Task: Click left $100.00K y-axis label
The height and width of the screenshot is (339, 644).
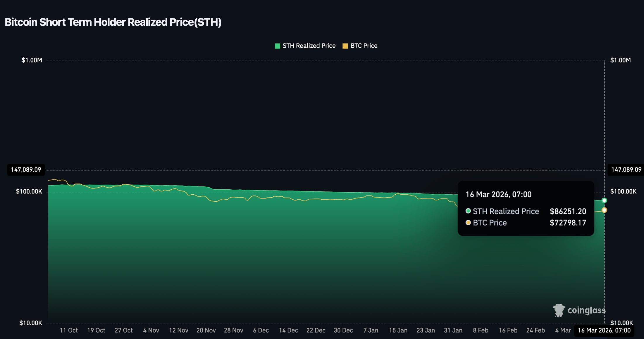Action: [29, 192]
